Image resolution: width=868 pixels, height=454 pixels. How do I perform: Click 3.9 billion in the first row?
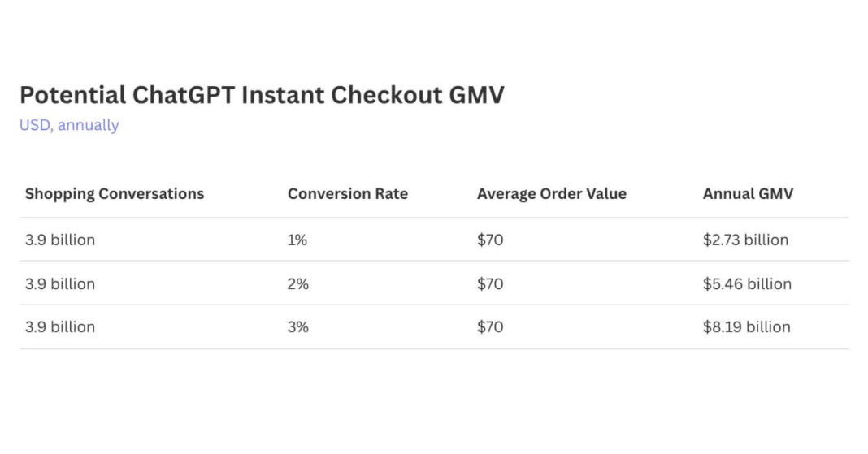pyautogui.click(x=60, y=240)
